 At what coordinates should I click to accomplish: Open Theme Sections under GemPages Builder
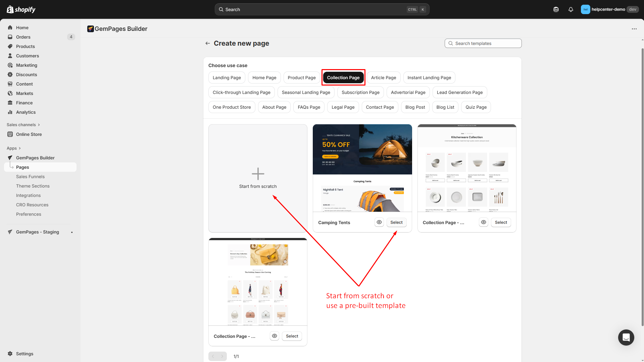[33, 186]
